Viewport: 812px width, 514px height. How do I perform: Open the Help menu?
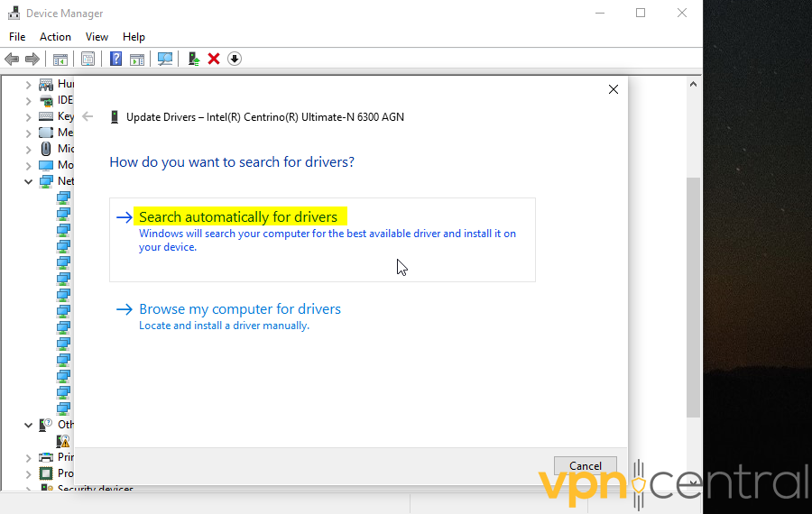pos(134,37)
